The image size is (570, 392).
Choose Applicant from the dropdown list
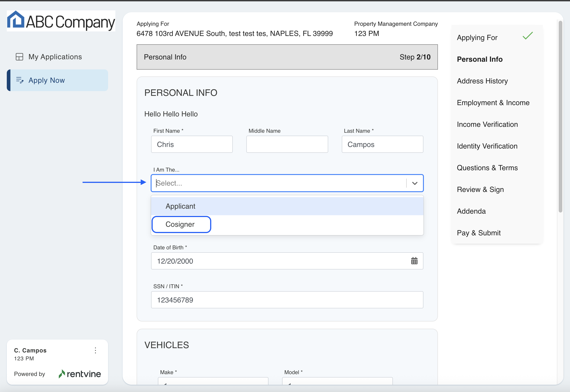pyautogui.click(x=180, y=206)
